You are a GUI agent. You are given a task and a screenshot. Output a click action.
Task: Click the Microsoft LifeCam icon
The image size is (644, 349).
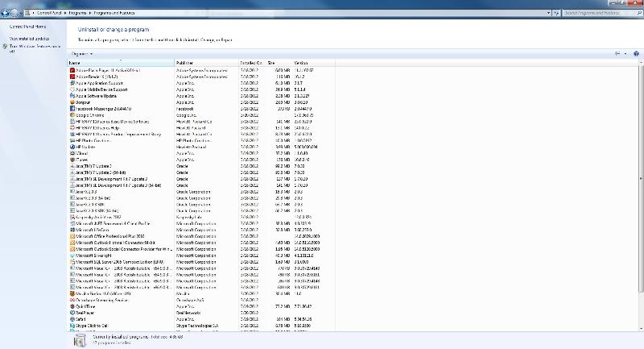(x=72, y=230)
